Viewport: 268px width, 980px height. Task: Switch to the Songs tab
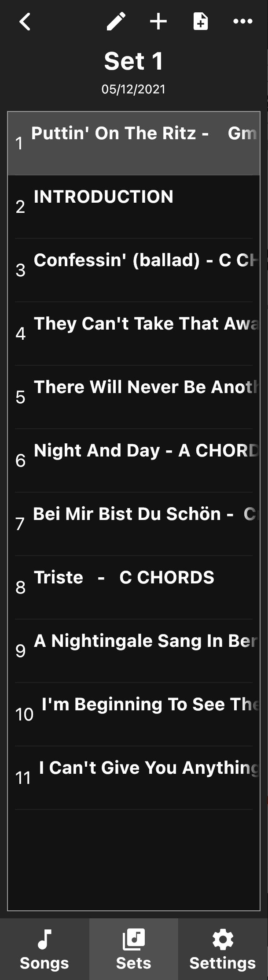pos(44,949)
